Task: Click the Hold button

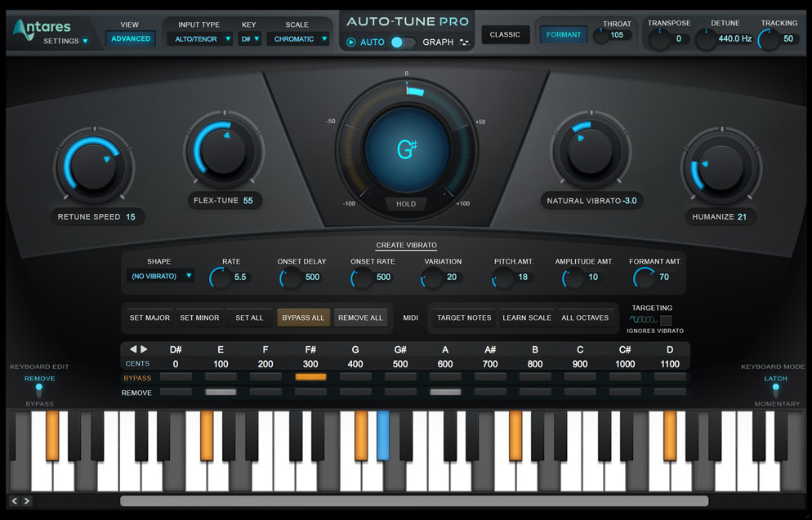Action: point(406,204)
